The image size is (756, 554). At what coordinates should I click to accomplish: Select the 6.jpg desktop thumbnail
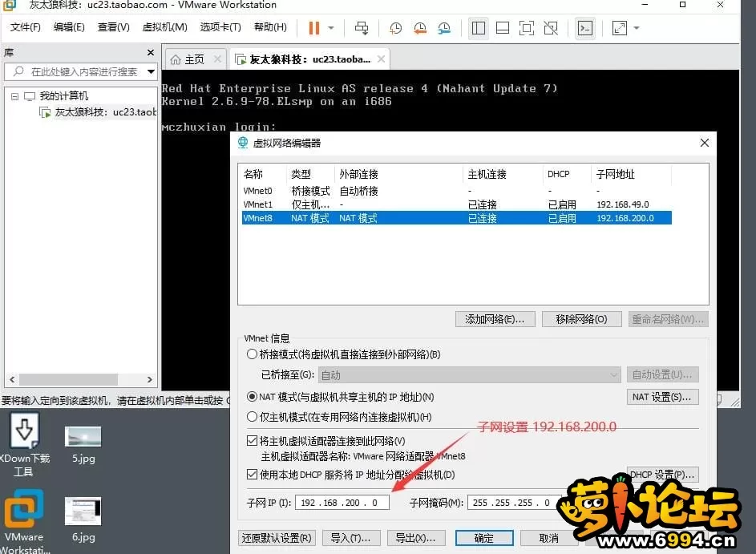(83, 520)
